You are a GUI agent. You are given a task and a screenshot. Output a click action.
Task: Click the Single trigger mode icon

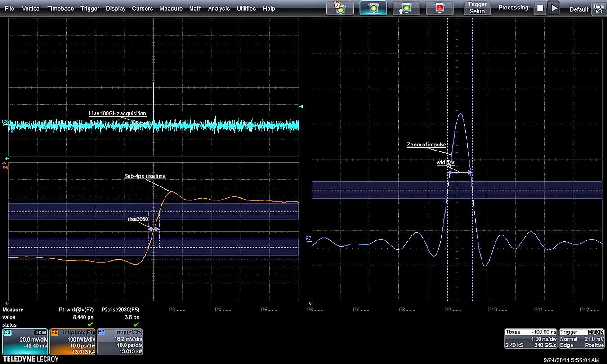coord(406,8)
